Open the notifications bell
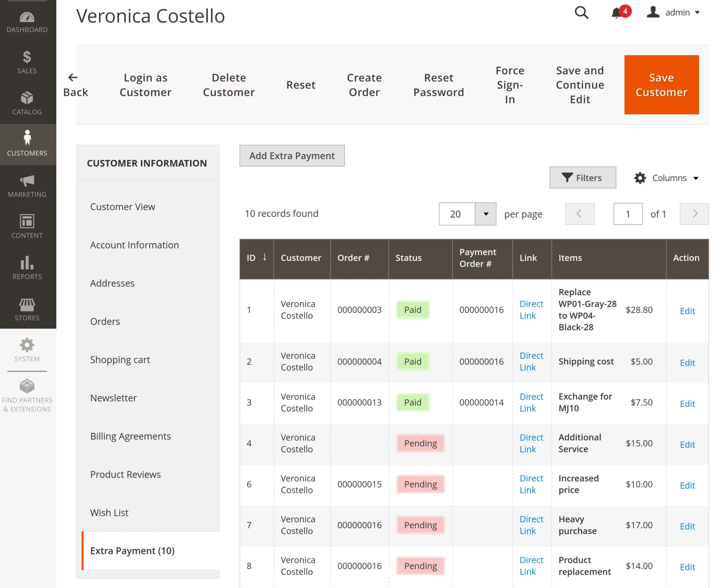This screenshot has width=726, height=588. click(x=617, y=13)
